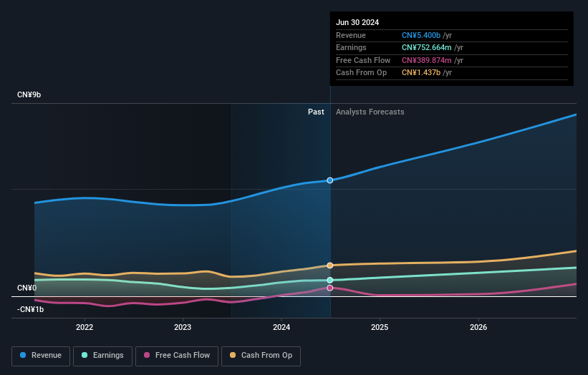Image resolution: width=588 pixels, height=375 pixels.
Task: Click the Jun 30 2024 tooltip date
Action: click(357, 22)
